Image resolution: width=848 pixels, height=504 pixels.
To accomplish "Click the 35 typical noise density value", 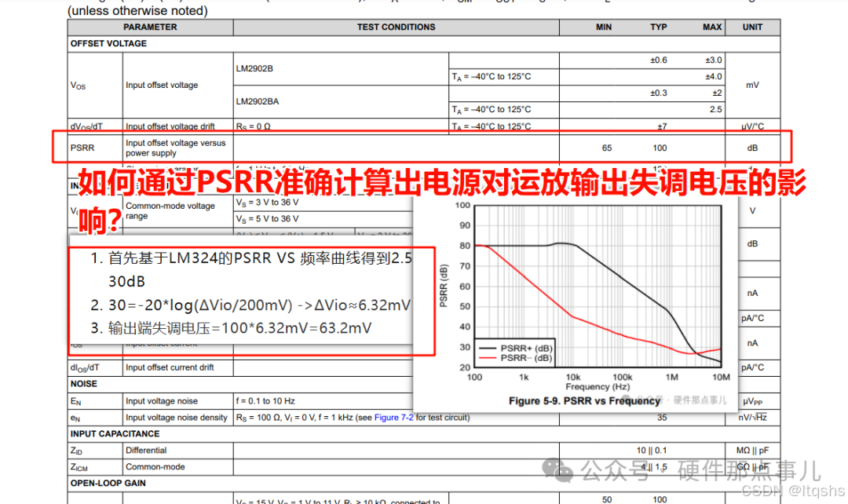I will tap(662, 418).
